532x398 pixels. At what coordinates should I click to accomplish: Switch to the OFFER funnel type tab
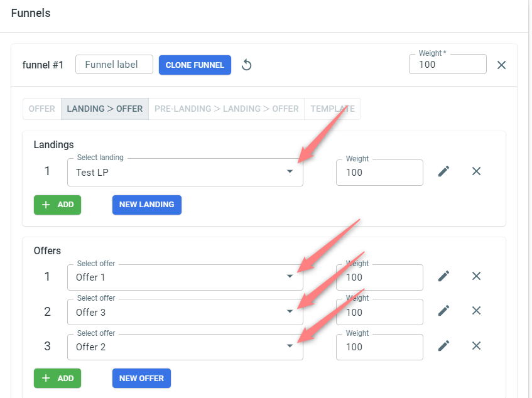[41, 109]
